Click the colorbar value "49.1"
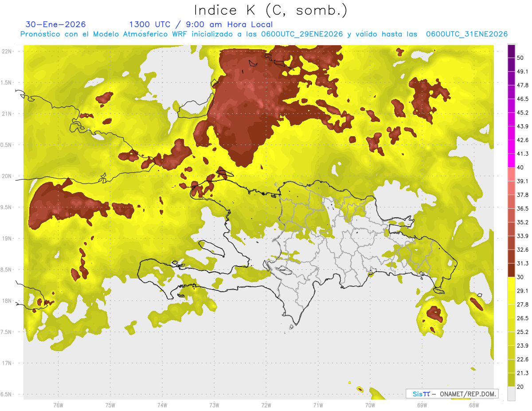 (523, 71)
